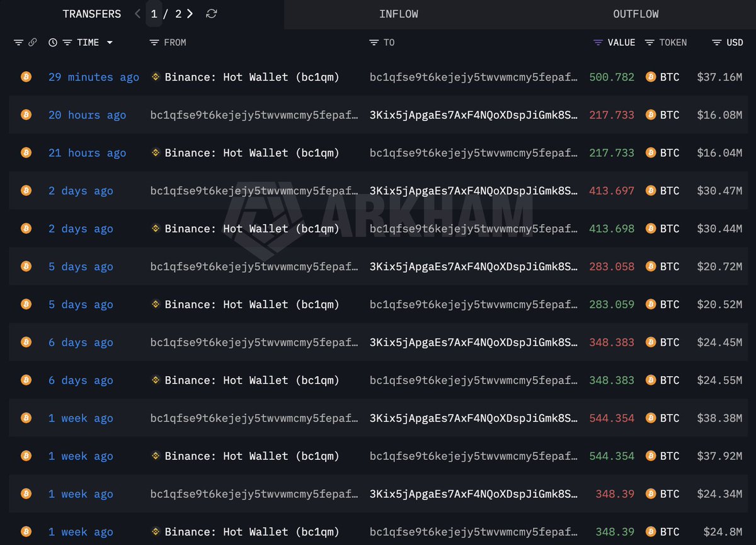The width and height of the screenshot is (756, 545).
Task: Go to next transfers page
Action: [190, 14]
